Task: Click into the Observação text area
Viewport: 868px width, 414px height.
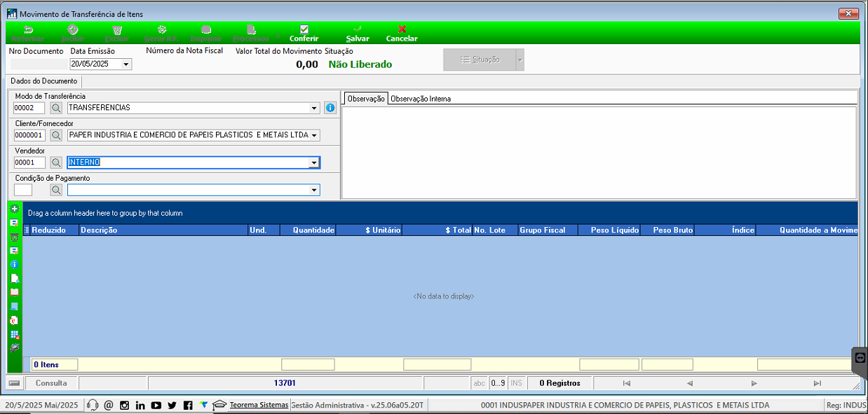Action: point(599,152)
